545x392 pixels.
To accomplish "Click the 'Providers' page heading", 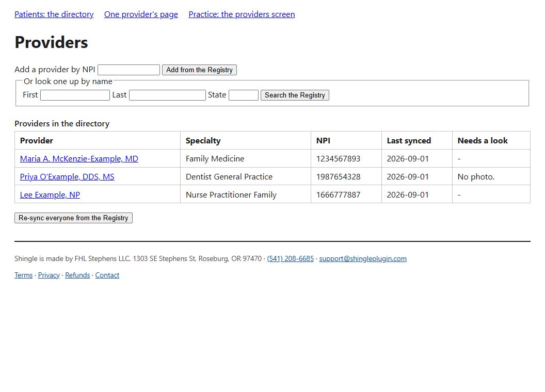I will (x=52, y=42).
